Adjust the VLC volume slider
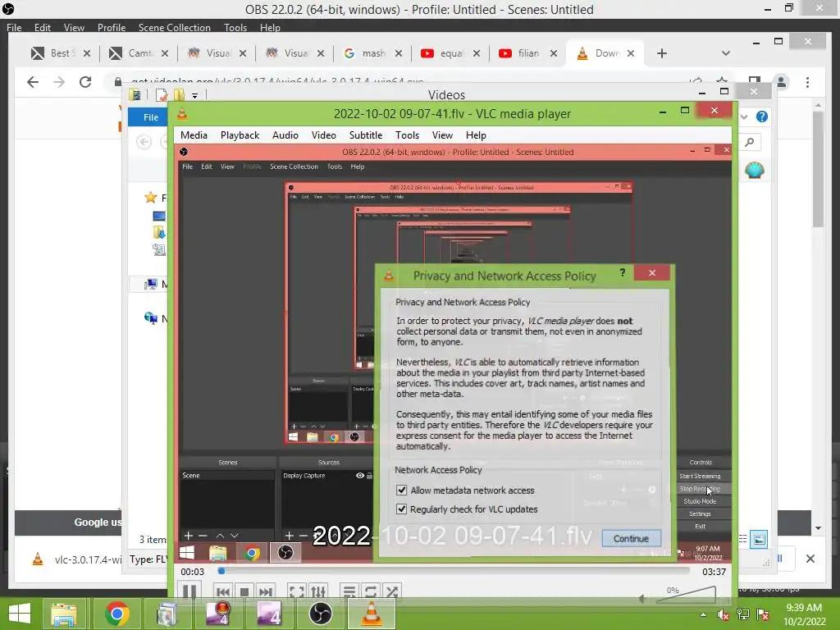840x630 pixels. (x=687, y=595)
